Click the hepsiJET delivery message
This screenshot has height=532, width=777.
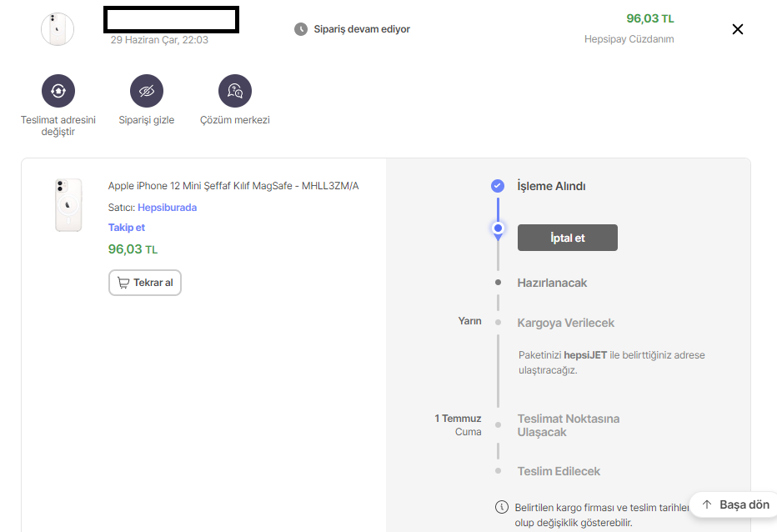point(611,363)
